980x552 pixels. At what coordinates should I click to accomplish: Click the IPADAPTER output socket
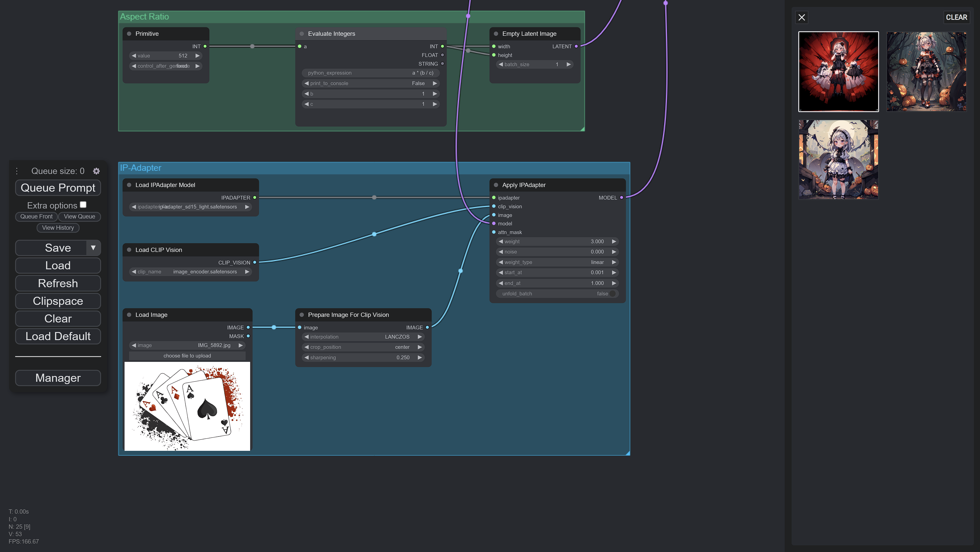255,198
